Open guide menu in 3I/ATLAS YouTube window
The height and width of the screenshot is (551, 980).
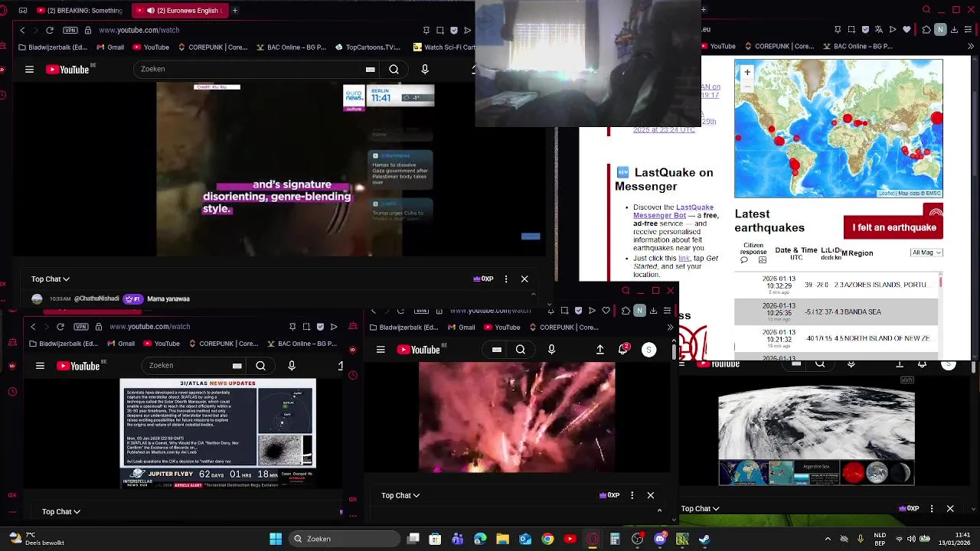[40, 366]
